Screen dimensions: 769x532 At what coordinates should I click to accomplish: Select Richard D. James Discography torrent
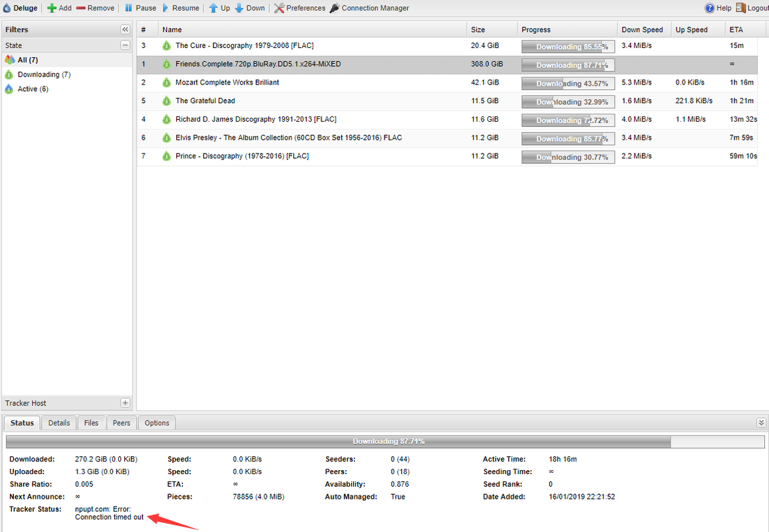[x=256, y=119]
